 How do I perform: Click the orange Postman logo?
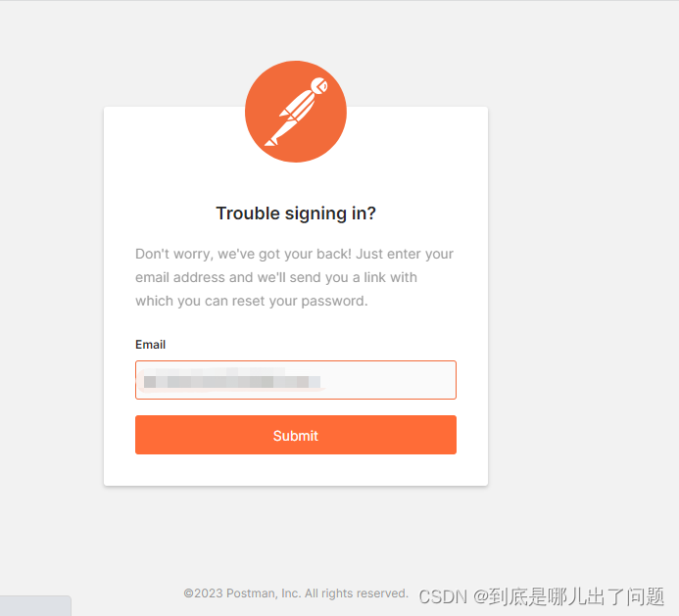[296, 112]
